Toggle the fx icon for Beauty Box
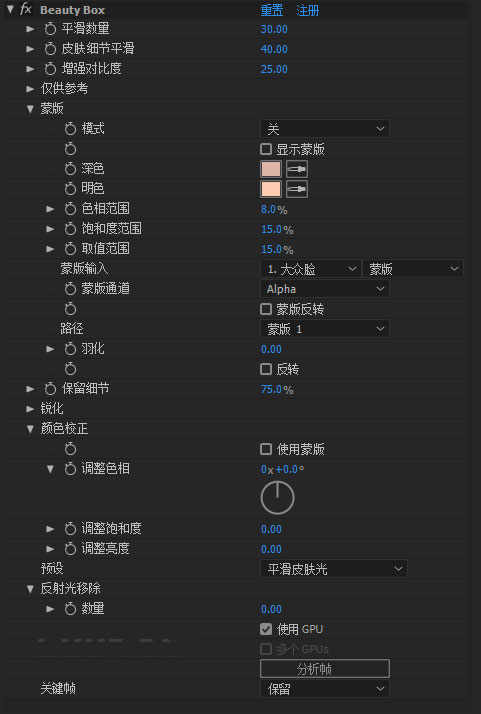Screen dimensions: 481x714 [26, 10]
